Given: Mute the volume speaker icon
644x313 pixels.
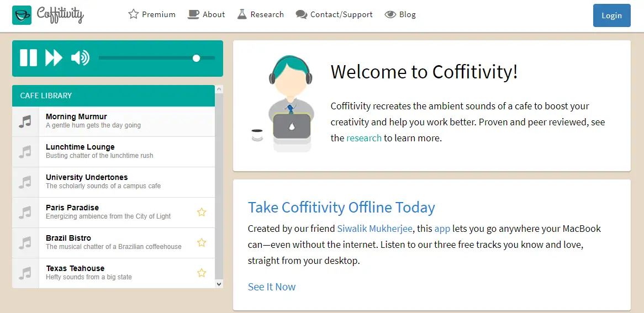Looking at the screenshot, I should pos(80,58).
